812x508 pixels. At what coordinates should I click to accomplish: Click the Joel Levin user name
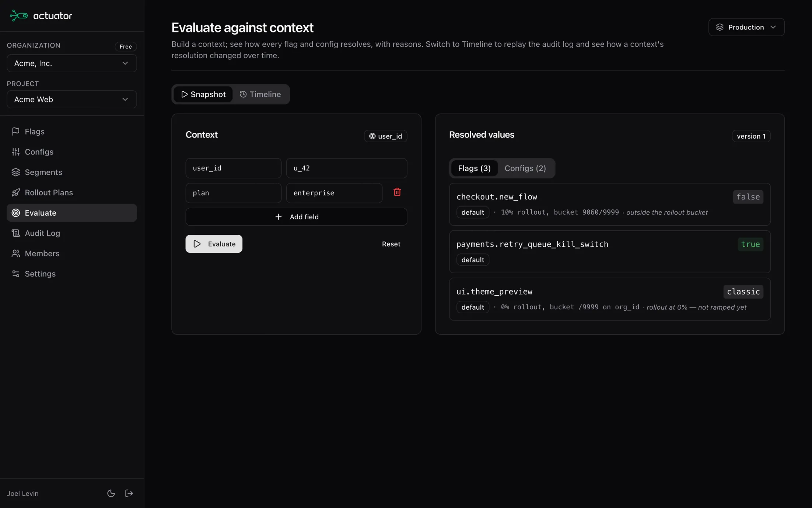click(x=22, y=493)
